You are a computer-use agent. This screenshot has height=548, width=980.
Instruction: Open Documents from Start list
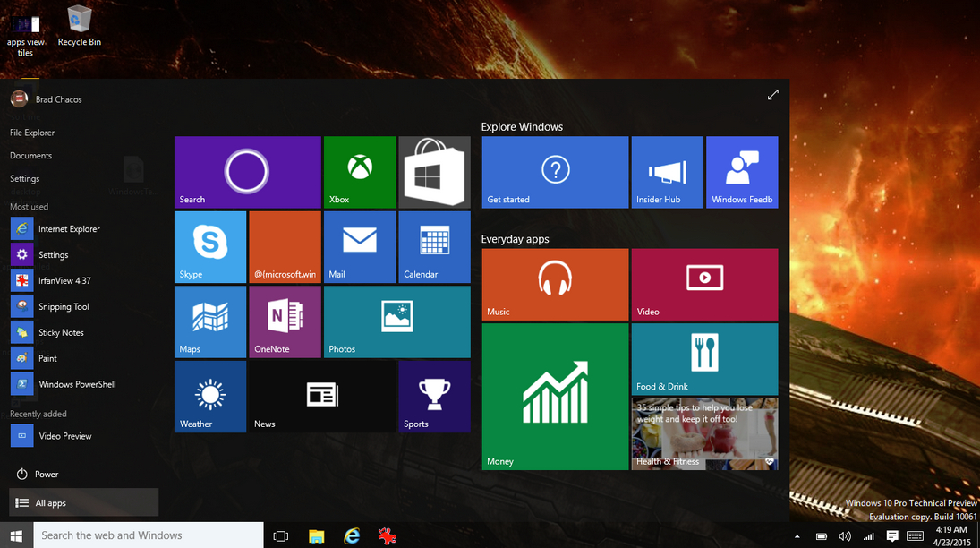point(30,156)
